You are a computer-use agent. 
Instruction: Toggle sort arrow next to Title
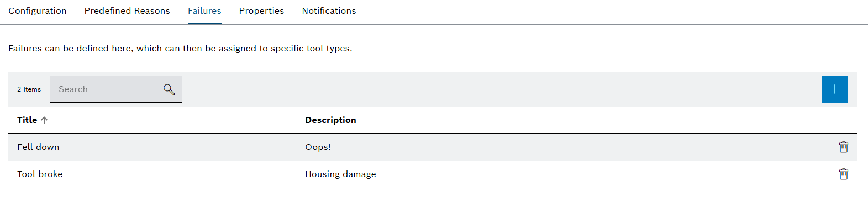(x=44, y=120)
